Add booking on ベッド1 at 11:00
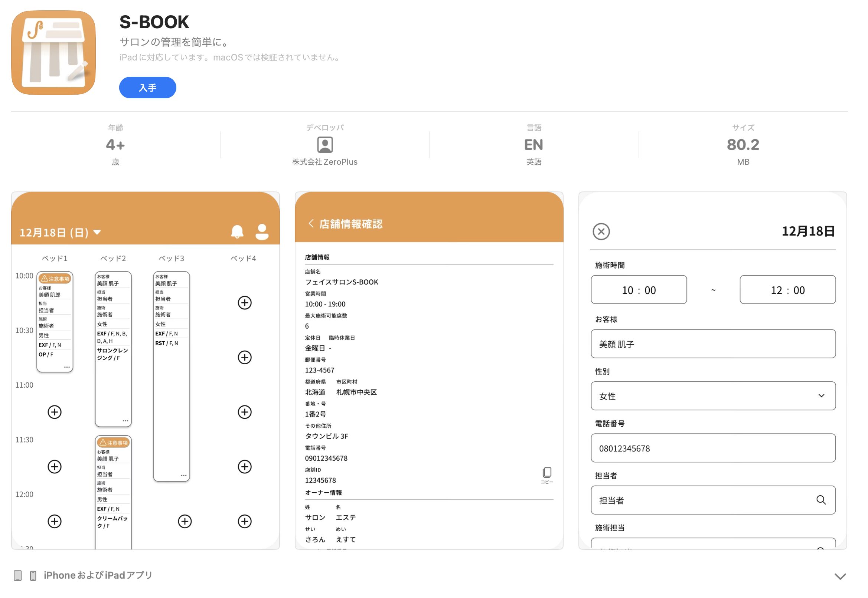Viewport: 868px width, 598px height. point(54,412)
